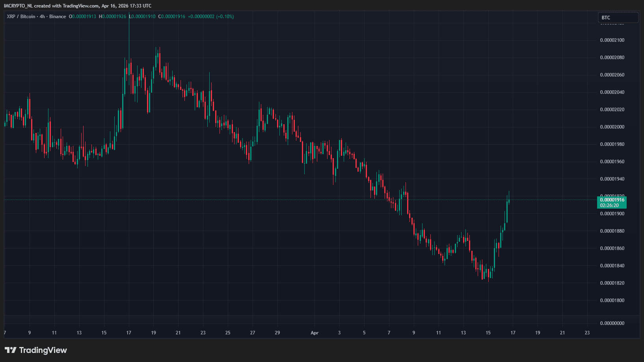Click the Binance exchange label
This screenshot has width=644, height=362.
57,17
